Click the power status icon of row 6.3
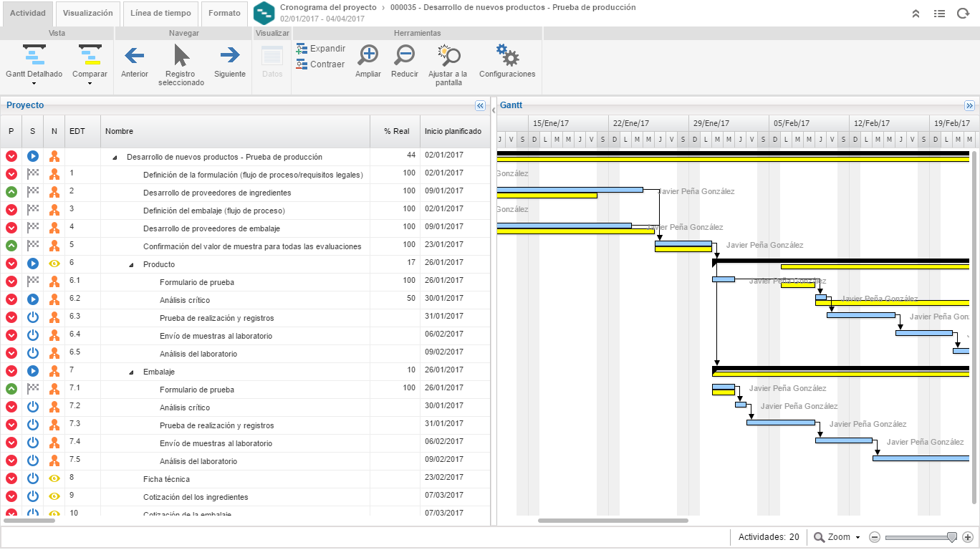 (33, 317)
